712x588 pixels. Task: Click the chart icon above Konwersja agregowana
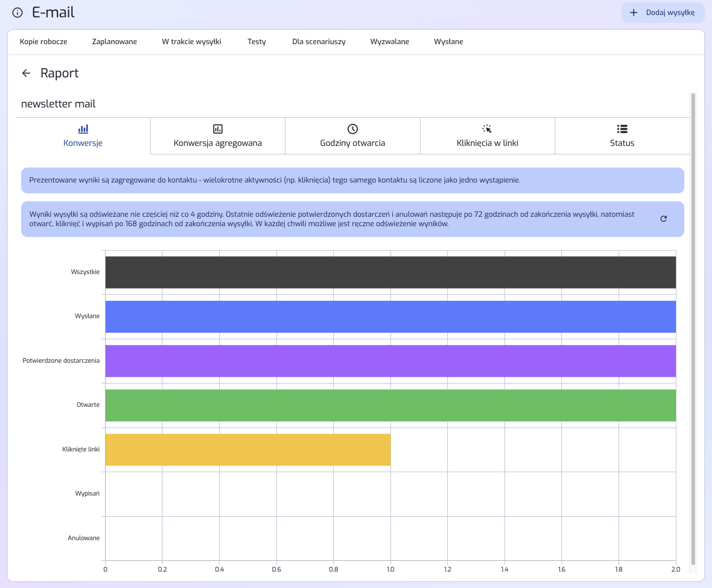[218, 129]
